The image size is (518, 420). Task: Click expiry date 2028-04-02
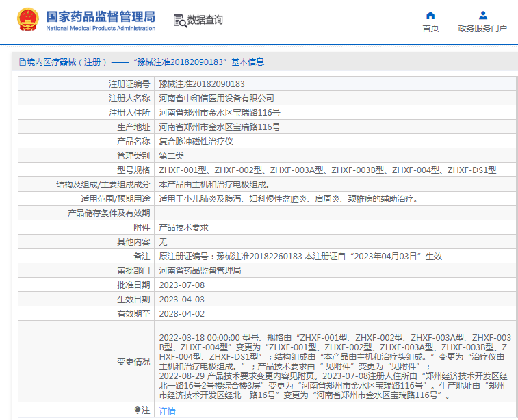[x=182, y=314]
